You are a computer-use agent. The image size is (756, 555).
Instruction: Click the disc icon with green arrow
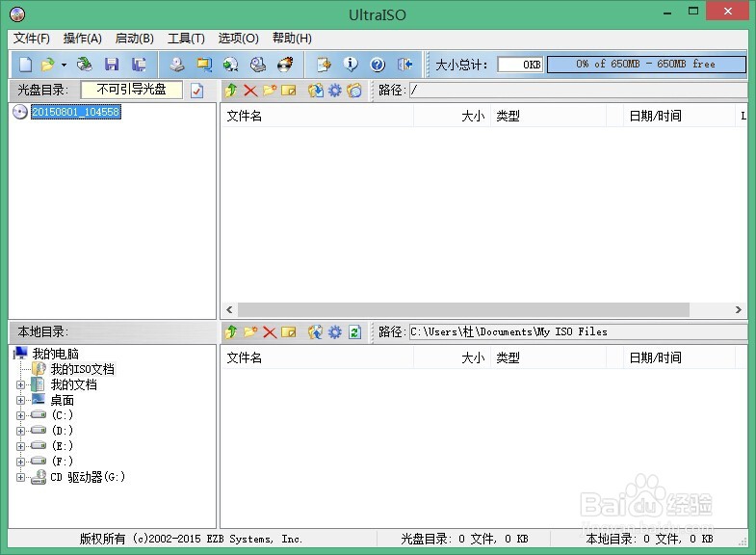[x=231, y=65]
